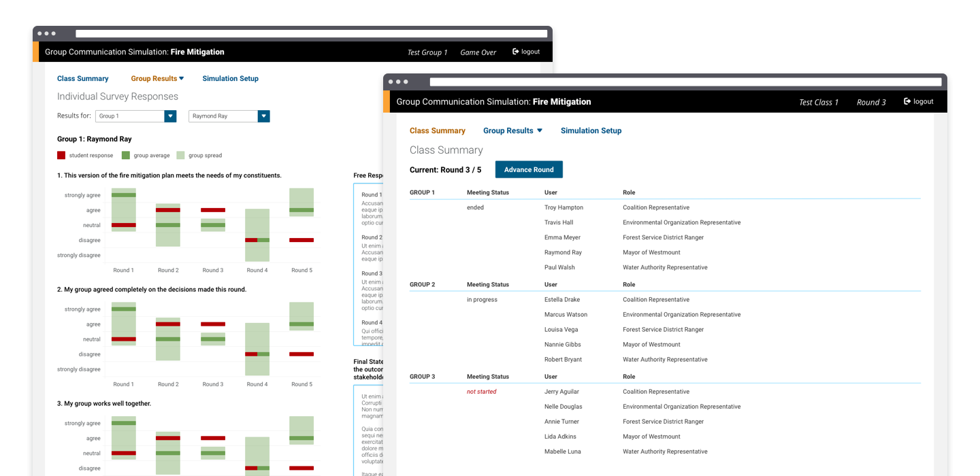This screenshot has width=980, height=476.
Task: Click Troy Hampton in Group 1
Action: click(563, 207)
